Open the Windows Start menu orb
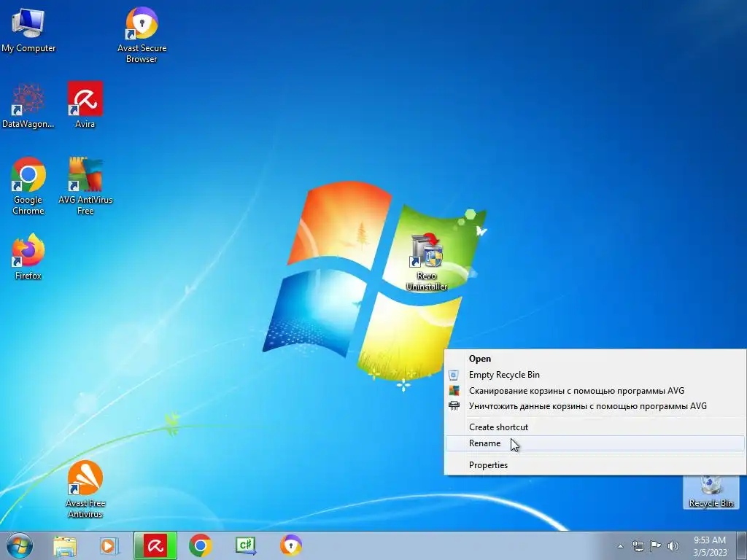Image resolution: width=747 pixels, height=560 pixels. (x=20, y=545)
